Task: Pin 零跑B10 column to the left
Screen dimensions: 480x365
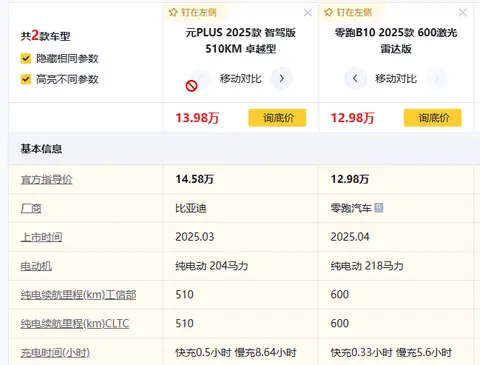Action: pyautogui.click(x=348, y=13)
